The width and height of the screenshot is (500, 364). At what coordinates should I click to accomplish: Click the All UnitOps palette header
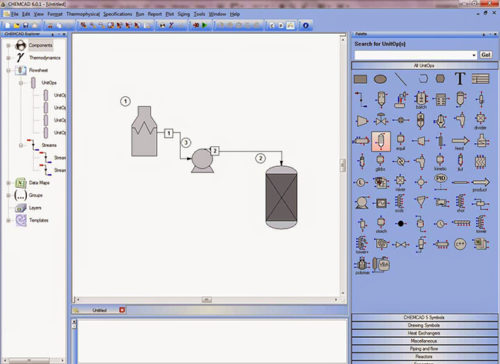tap(424, 66)
